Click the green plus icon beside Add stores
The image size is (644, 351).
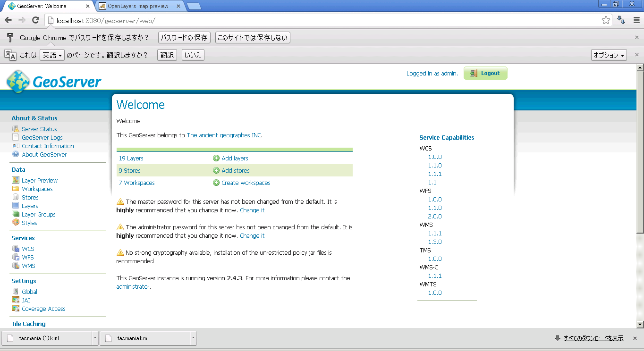(x=216, y=170)
